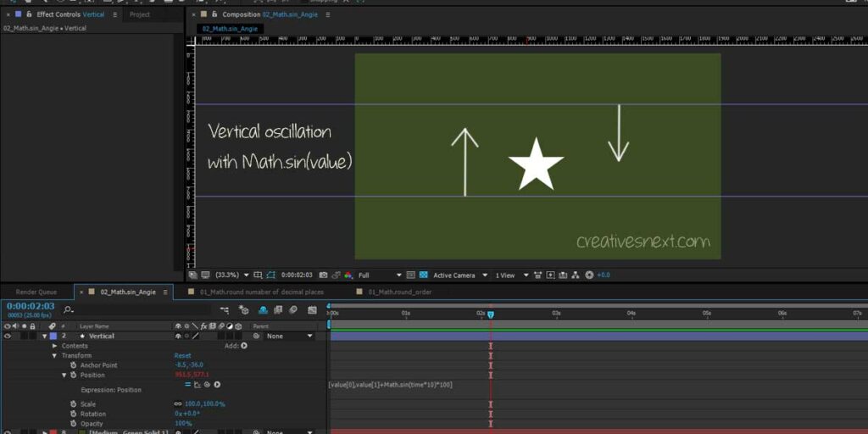Toggle Draft 3D timeline switch

coord(243,310)
